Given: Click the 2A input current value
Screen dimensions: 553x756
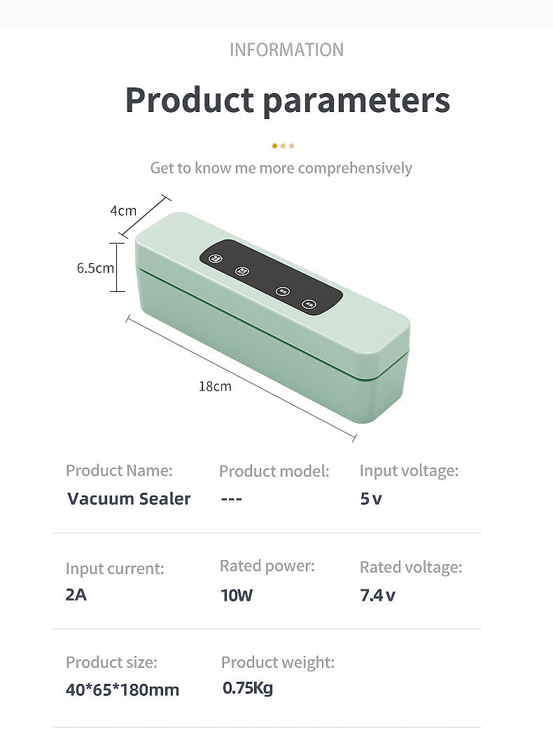Looking at the screenshot, I should [76, 595].
